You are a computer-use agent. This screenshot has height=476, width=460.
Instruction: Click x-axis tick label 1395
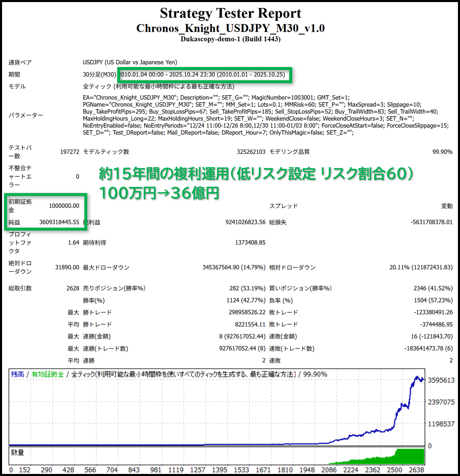point(220,470)
